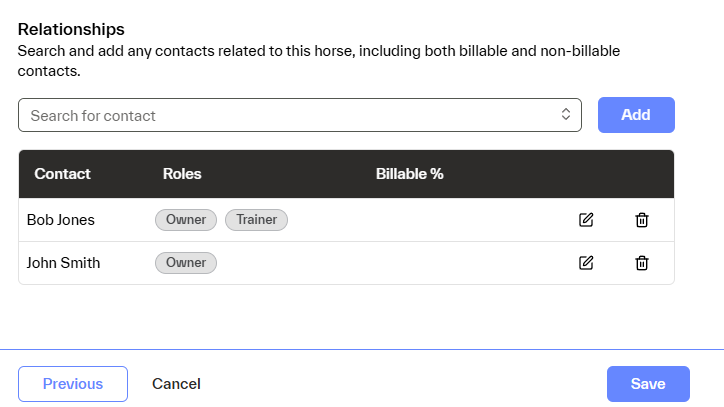
Task: Select the John Smith contact name
Action: tap(63, 263)
